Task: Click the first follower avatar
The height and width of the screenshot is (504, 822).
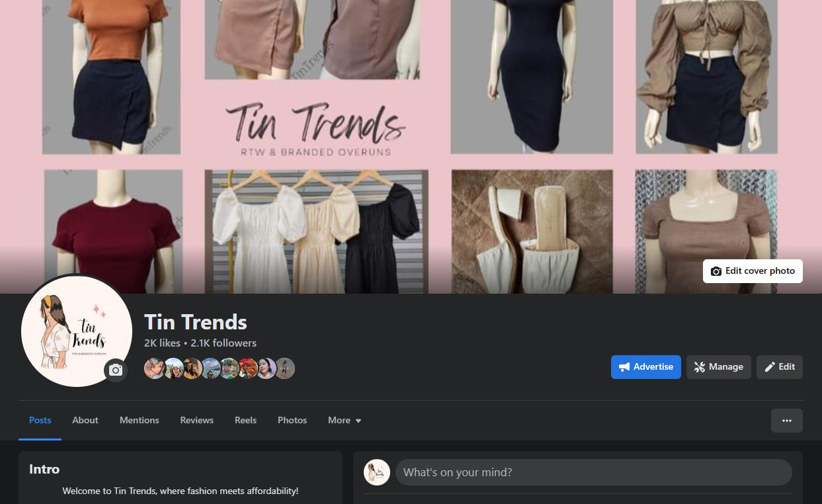Action: pos(154,368)
